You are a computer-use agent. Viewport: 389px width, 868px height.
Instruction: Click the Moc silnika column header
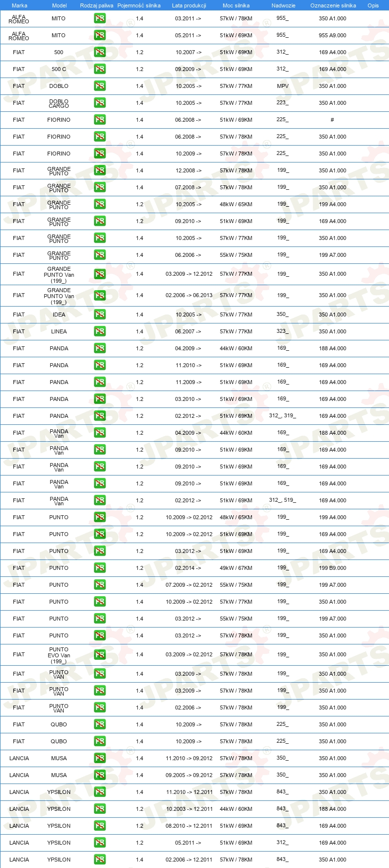pyautogui.click(x=236, y=5)
